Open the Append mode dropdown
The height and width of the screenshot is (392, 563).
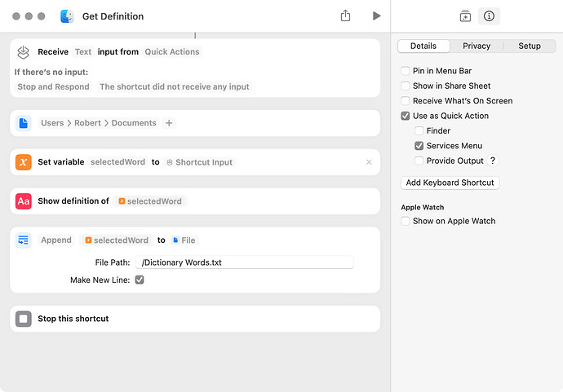point(56,240)
